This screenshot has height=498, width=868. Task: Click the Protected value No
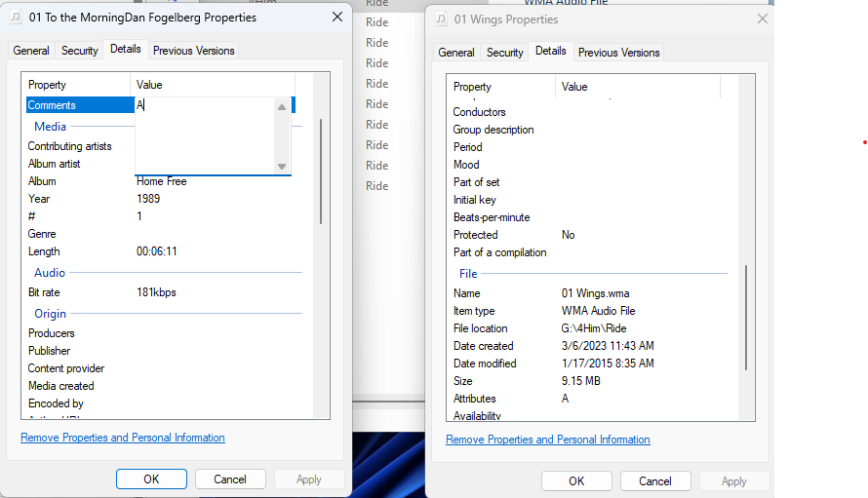[568, 235]
